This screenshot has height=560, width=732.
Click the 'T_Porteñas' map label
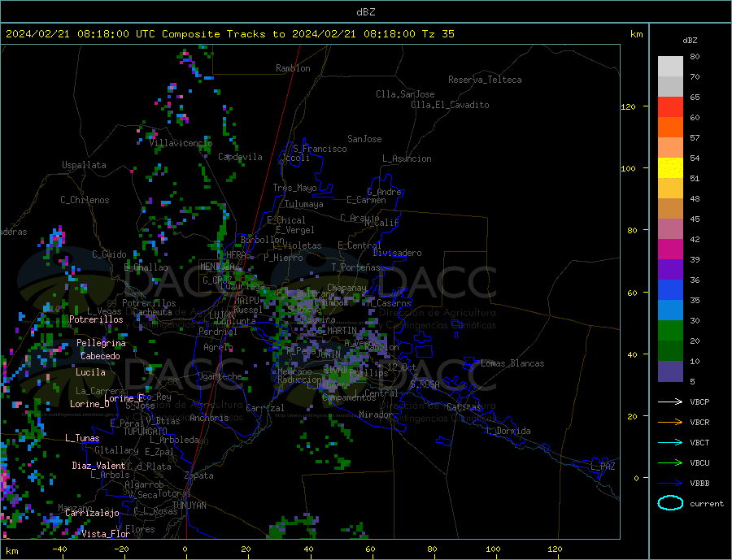(x=356, y=267)
